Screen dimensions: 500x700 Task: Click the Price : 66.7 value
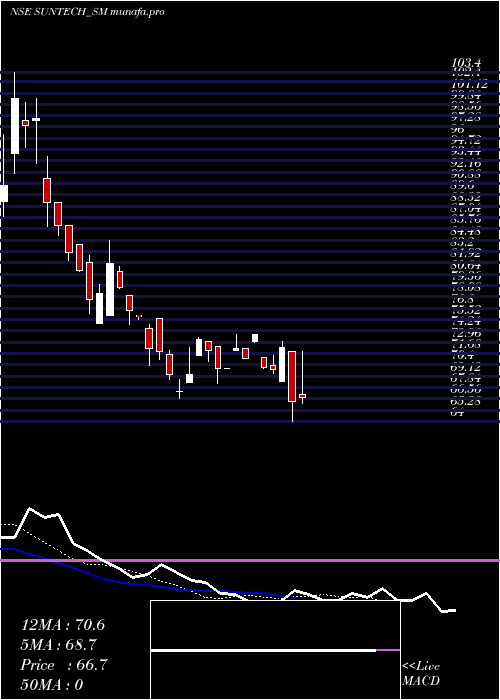tap(64, 665)
